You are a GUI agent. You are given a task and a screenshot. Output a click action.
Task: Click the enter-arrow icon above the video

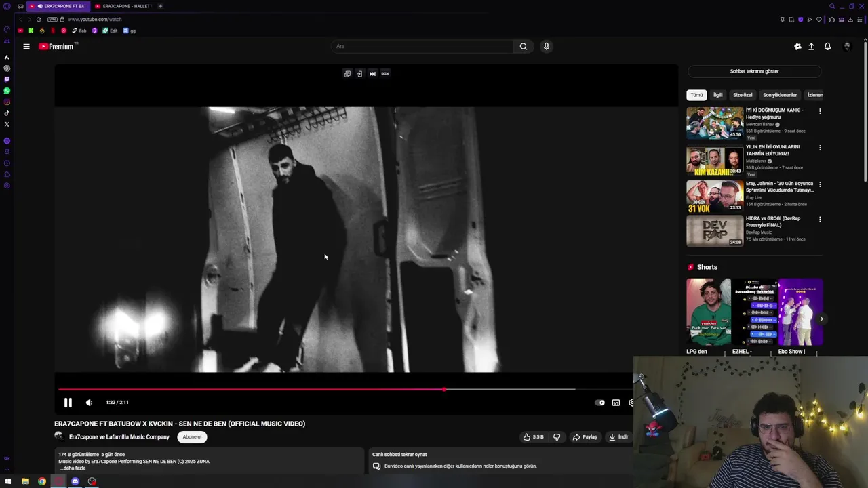(x=359, y=74)
